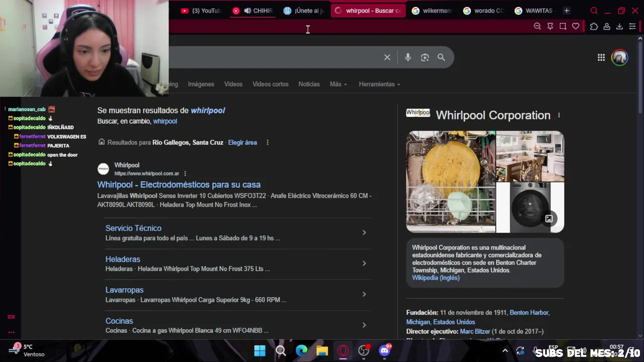Viewport: 644px width, 362px height.
Task: Expand the Lavarropas sitelink arrow
Action: point(364,294)
